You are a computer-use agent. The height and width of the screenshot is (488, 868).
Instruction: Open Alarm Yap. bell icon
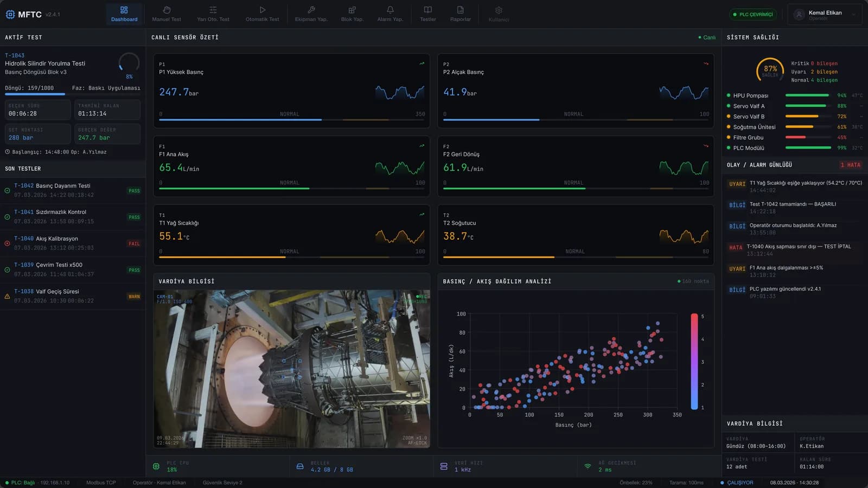pos(390,10)
